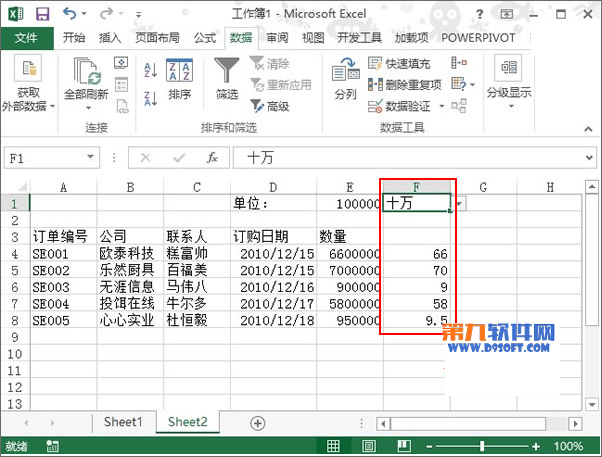
Task: Click the Relationships icon in data tools
Action: tap(459, 106)
